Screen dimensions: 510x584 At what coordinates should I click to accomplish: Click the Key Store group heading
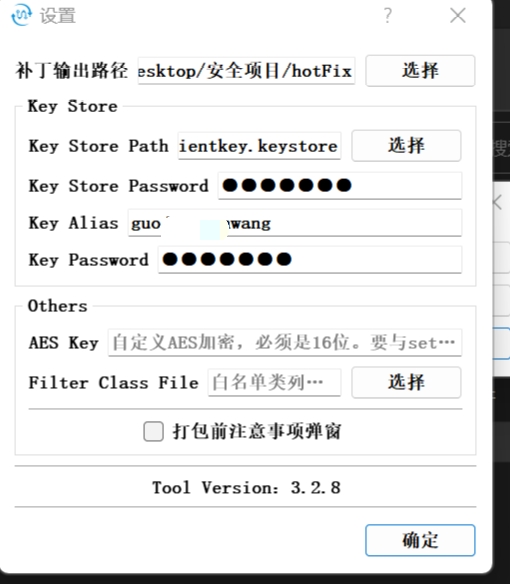73,107
